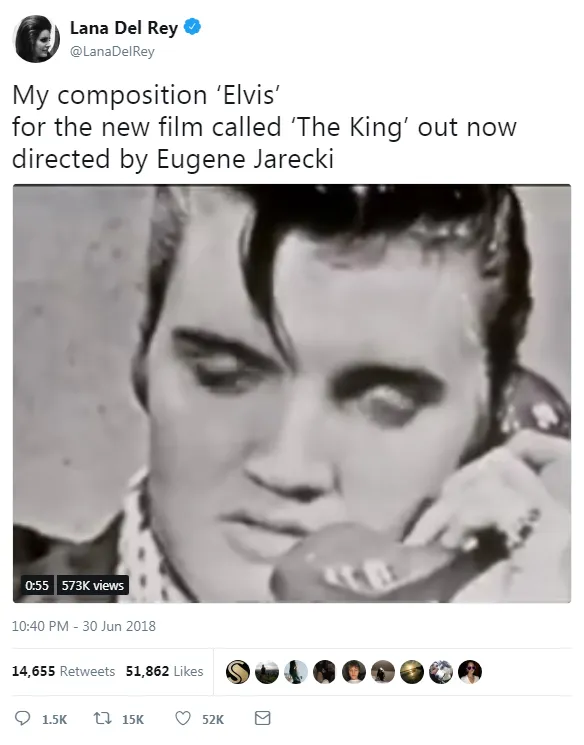Open Lana Del Rey profile picture
The image size is (584, 745).
point(37,38)
